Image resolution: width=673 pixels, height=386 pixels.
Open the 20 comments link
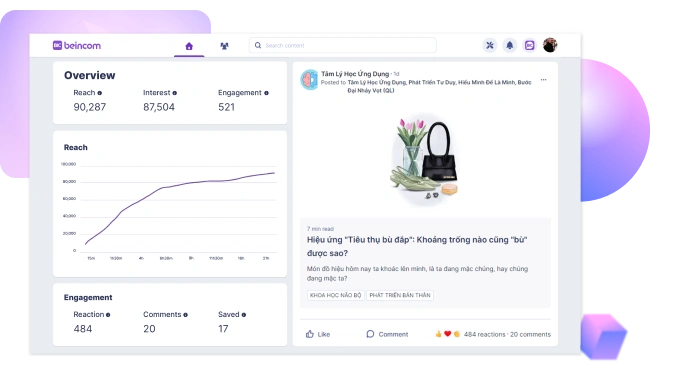click(x=530, y=334)
